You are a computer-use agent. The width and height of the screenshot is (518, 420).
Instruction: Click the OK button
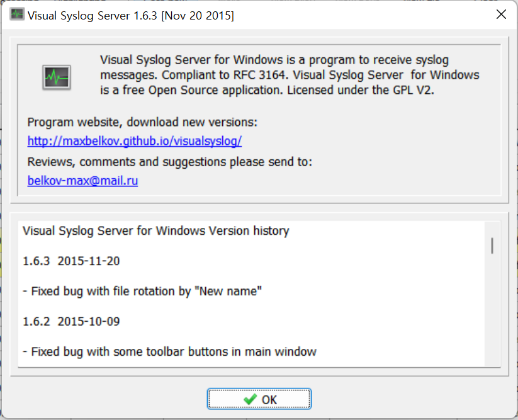[259, 399]
